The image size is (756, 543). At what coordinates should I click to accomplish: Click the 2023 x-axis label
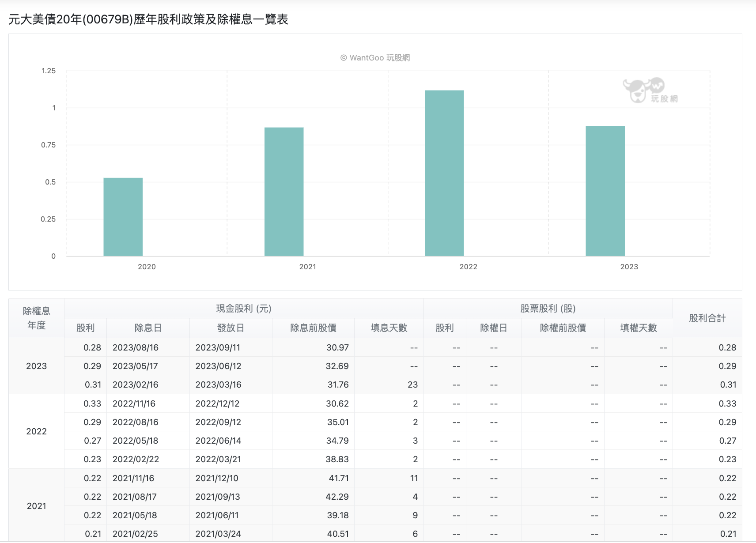pos(629,267)
